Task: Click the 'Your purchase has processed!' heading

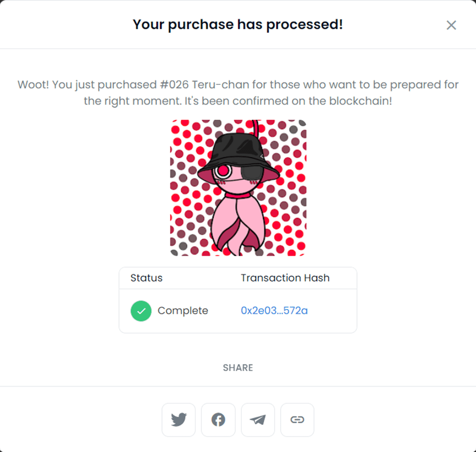Action: (x=238, y=25)
